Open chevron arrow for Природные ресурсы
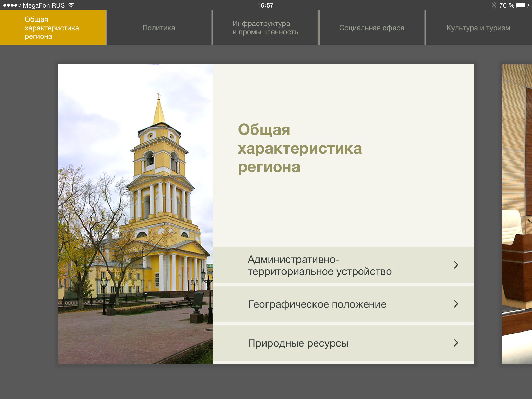532x399 pixels. (456, 343)
